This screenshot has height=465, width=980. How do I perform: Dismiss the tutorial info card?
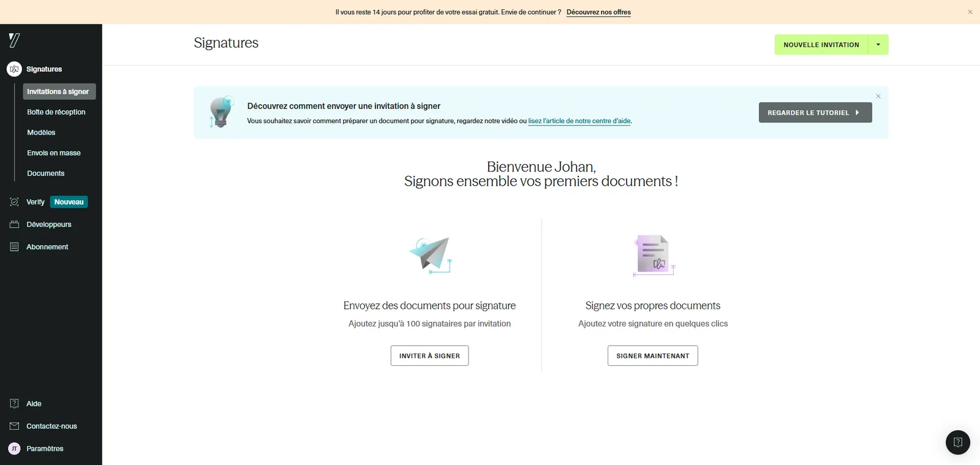[x=878, y=96]
